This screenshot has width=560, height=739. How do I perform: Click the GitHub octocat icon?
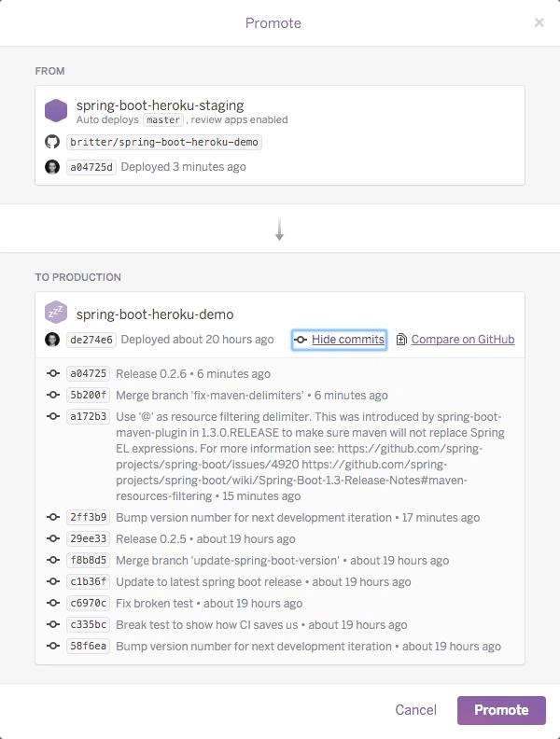point(52,142)
